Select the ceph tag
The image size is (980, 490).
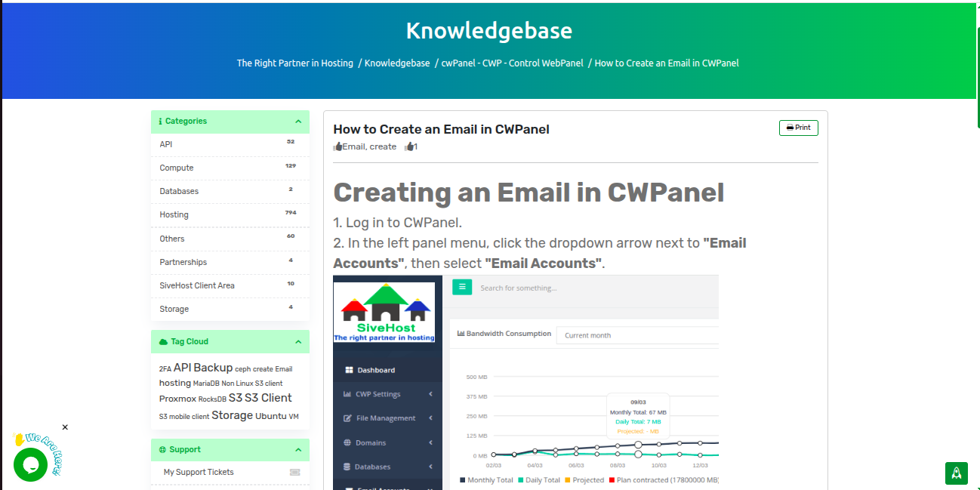(x=242, y=369)
